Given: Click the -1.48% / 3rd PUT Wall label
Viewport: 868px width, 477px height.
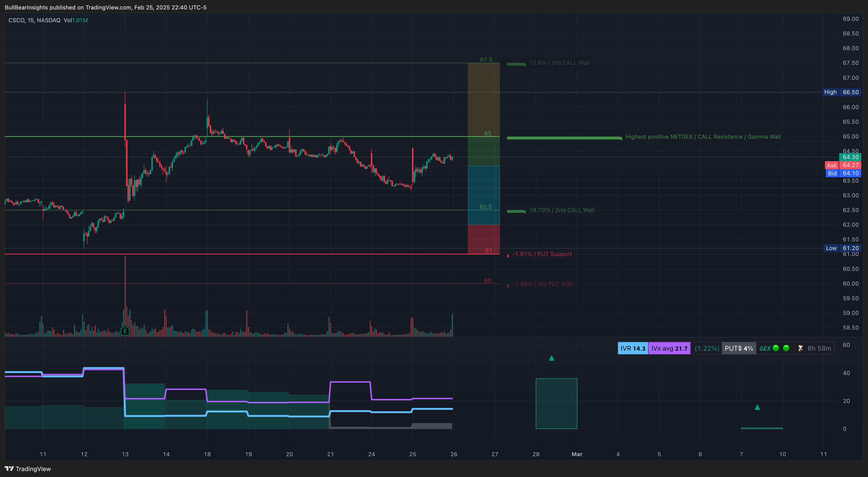Looking at the screenshot, I should tap(542, 284).
